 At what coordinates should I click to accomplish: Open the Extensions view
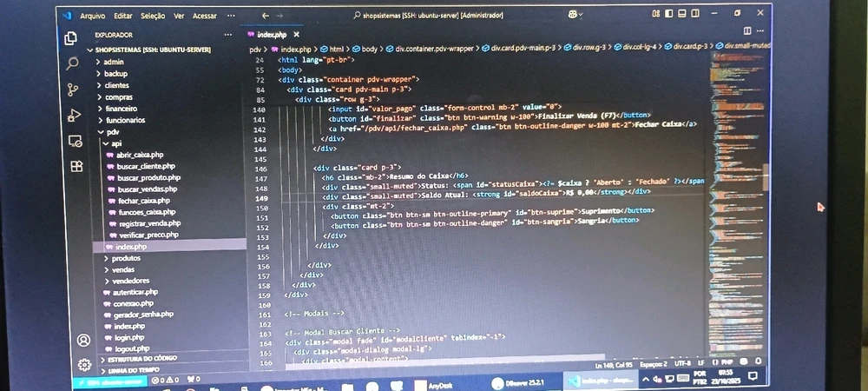click(76, 166)
